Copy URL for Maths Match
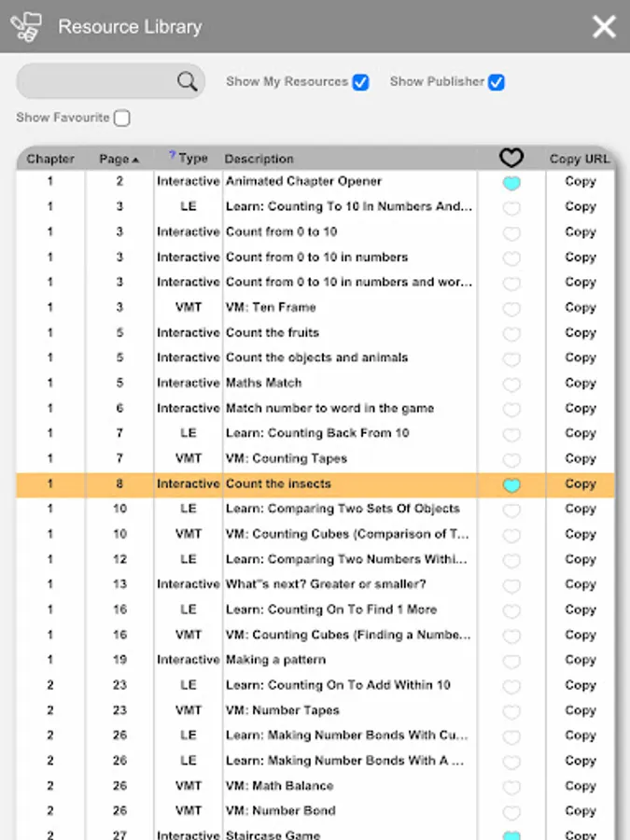Viewport: 630px width, 840px height. [581, 383]
